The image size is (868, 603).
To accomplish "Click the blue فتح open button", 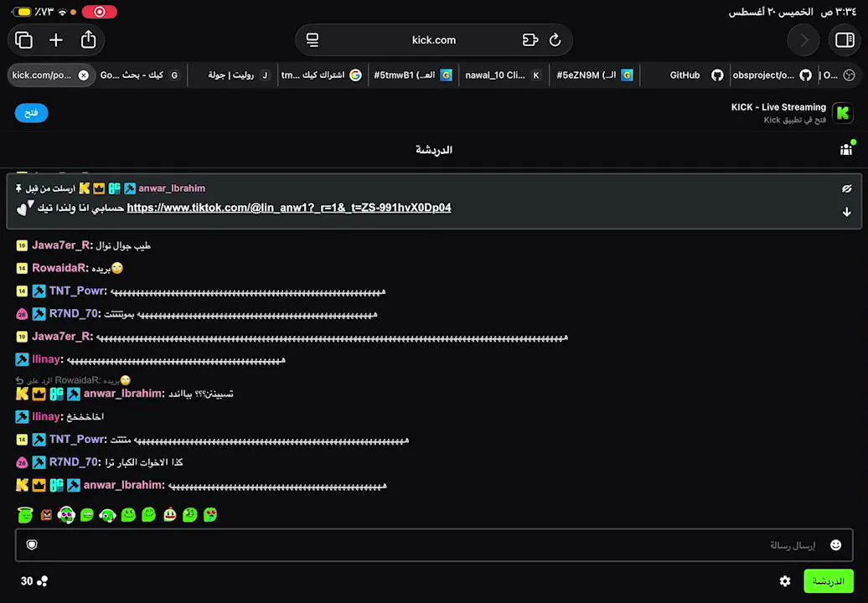I will click(32, 113).
